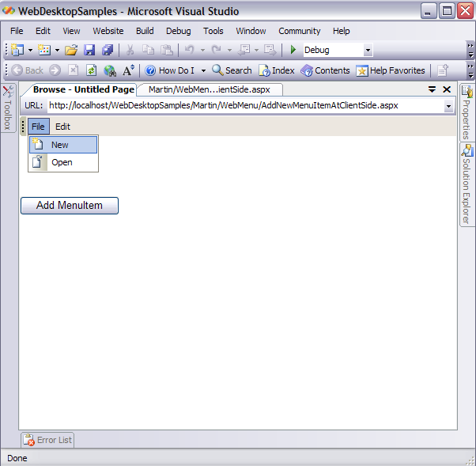The height and width of the screenshot is (466, 476).
Task: Click the browser Refresh icon
Action: (91, 70)
